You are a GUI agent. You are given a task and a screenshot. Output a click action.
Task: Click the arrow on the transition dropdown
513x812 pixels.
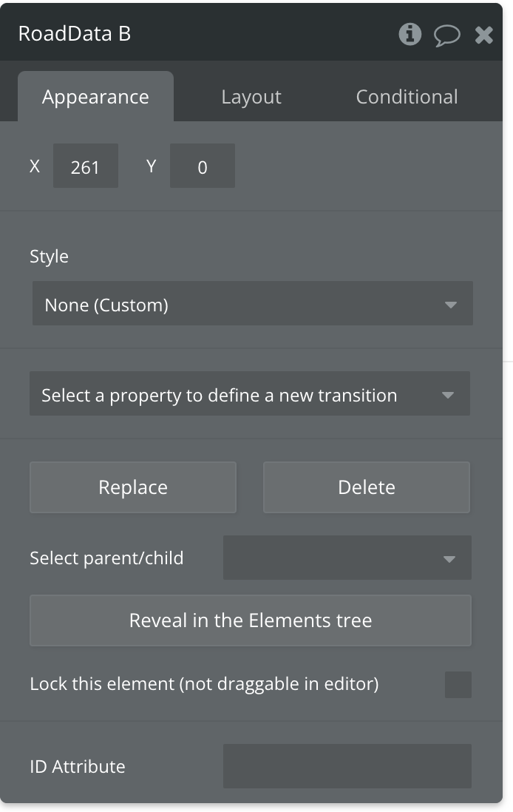(448, 396)
